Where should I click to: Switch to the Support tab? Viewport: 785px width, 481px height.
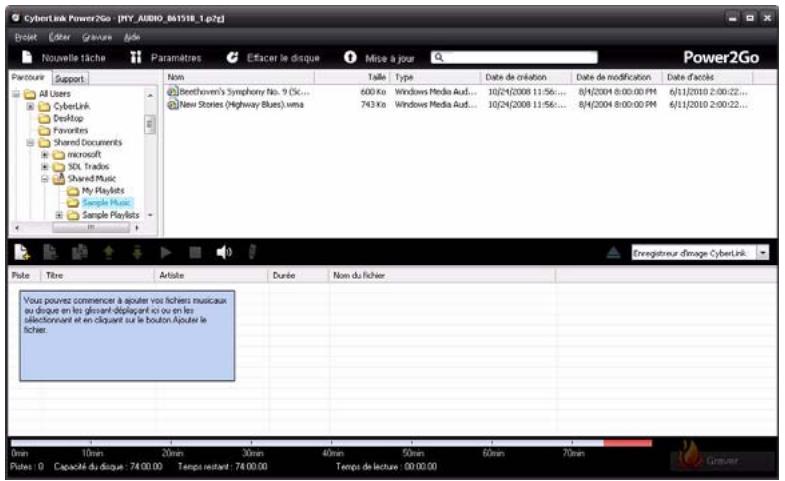coord(70,79)
